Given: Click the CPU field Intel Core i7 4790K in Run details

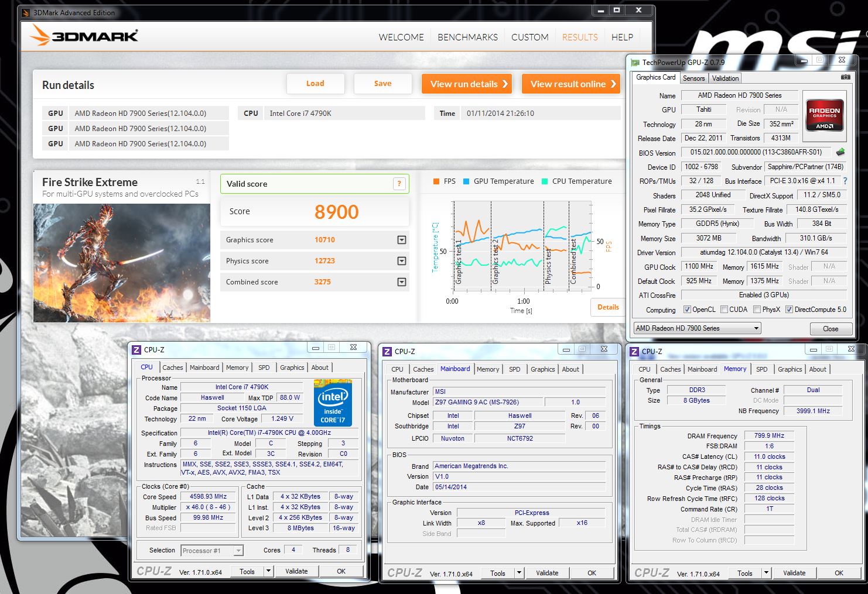Looking at the screenshot, I should 344,114.
